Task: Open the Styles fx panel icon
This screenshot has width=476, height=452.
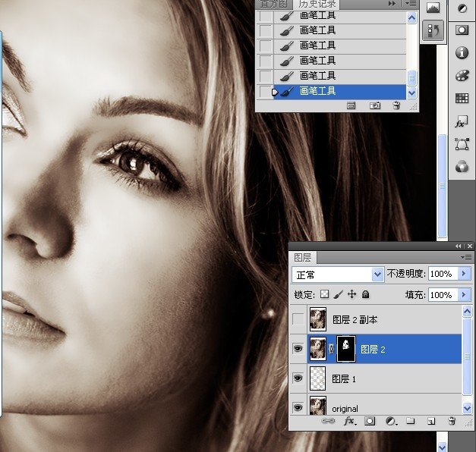Action: pyautogui.click(x=462, y=121)
